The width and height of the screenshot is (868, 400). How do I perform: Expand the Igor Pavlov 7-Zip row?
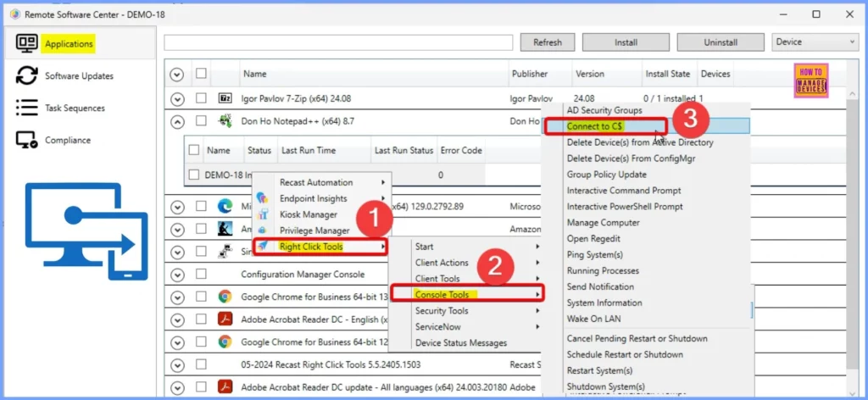pyautogui.click(x=177, y=99)
